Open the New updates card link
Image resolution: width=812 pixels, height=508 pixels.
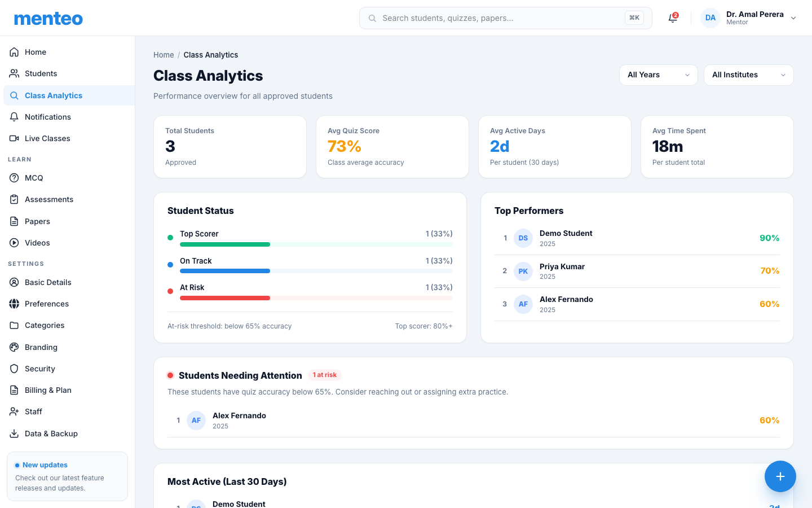point(67,476)
